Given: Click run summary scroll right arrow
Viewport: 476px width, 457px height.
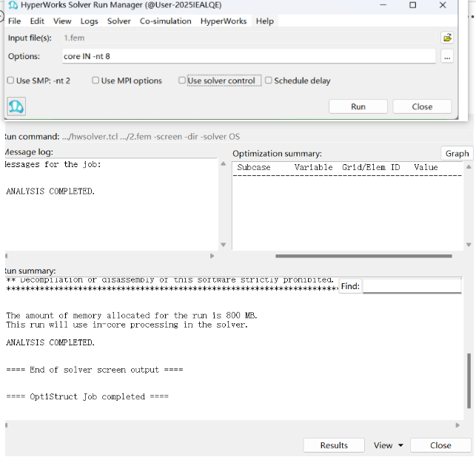Looking at the screenshot, I should (457, 425).
